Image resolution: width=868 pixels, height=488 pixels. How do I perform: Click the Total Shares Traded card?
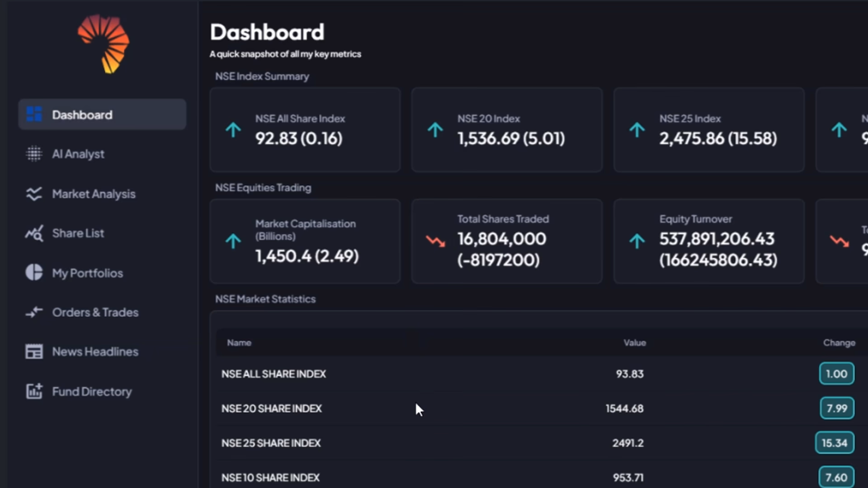pyautogui.click(x=506, y=241)
